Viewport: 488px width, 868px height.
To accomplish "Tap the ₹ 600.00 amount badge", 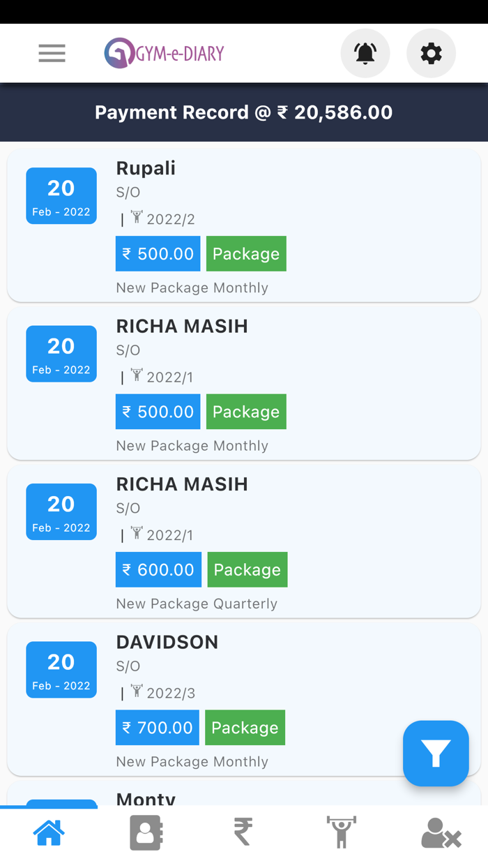I will 159,570.
